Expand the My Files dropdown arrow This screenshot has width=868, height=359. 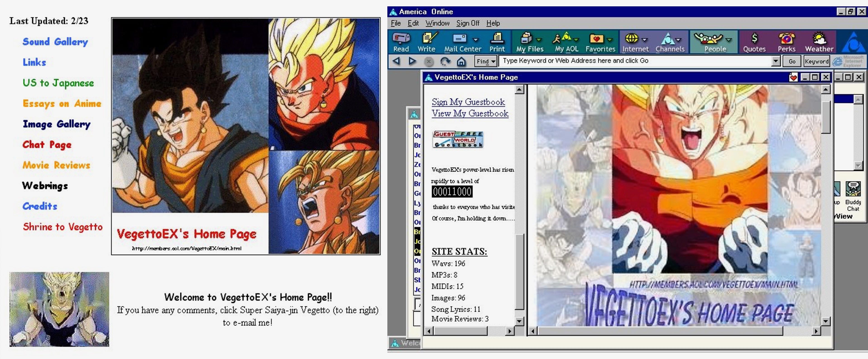tap(538, 40)
